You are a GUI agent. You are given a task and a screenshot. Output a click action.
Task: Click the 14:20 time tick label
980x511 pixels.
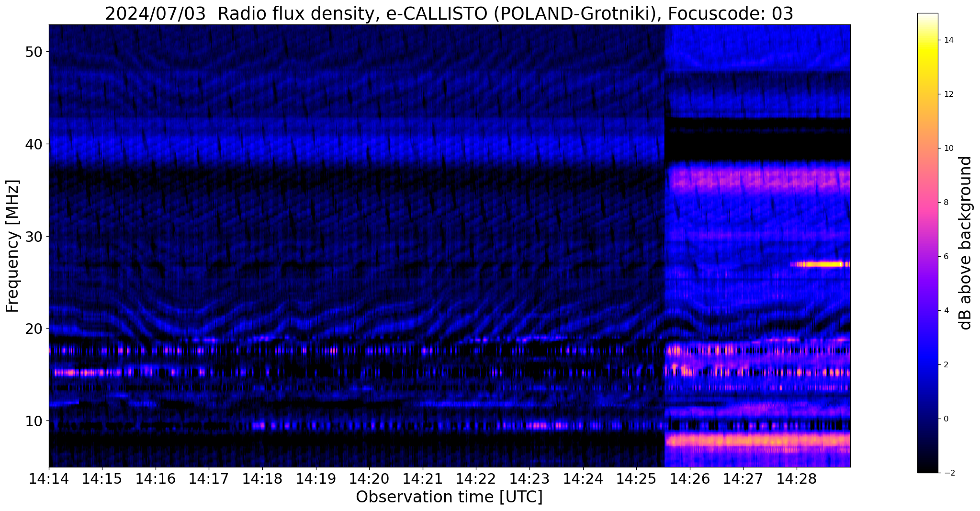click(x=369, y=478)
